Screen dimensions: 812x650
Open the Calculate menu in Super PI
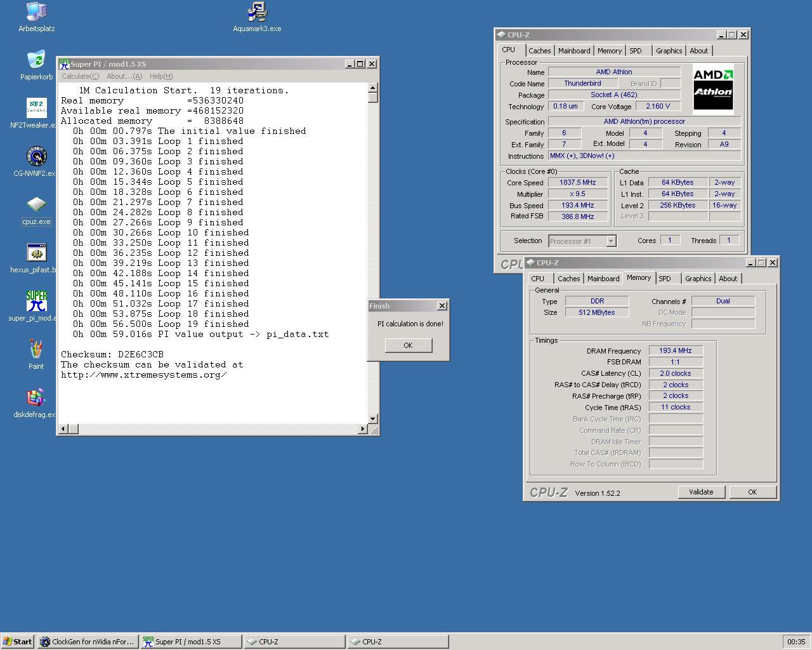click(80, 76)
